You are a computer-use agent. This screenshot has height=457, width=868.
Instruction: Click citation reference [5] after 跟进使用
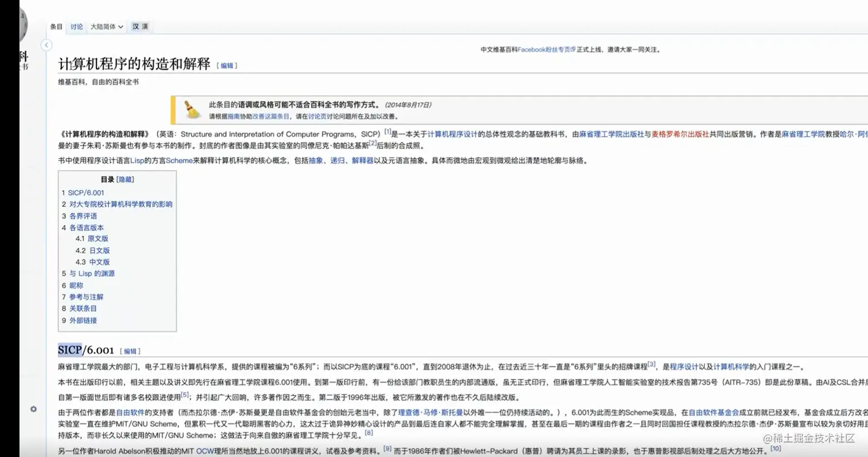coord(185,394)
